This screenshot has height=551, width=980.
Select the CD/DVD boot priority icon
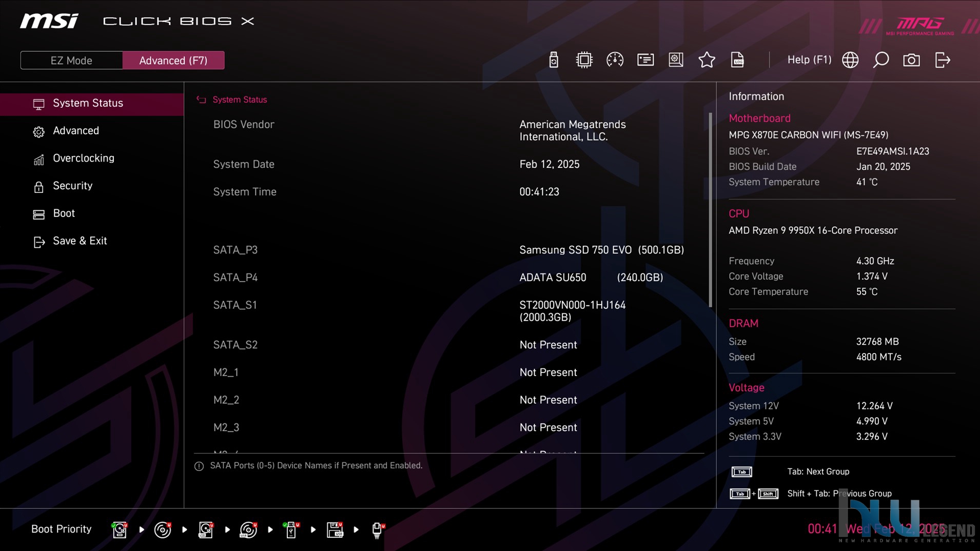(163, 529)
